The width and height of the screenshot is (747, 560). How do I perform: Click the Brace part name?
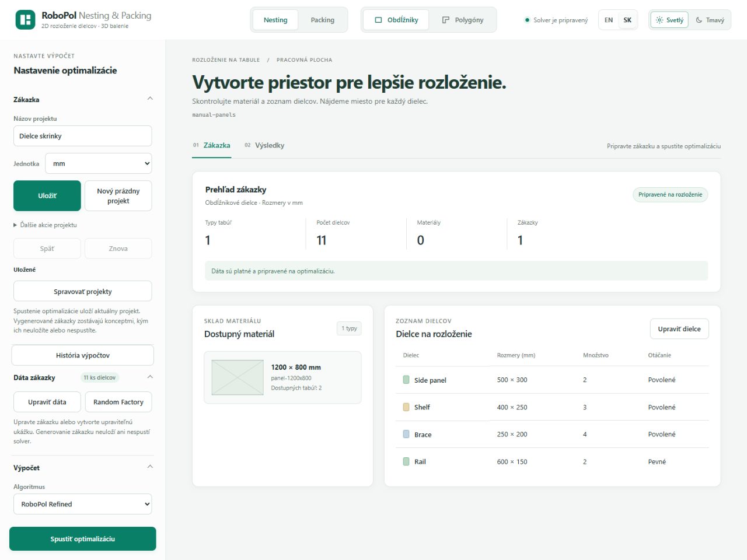(x=423, y=435)
